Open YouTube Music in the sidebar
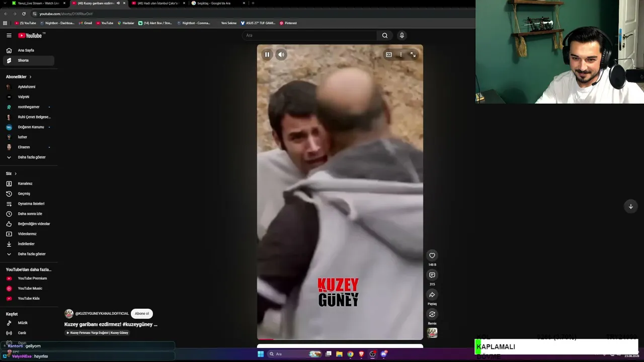Image resolution: width=644 pixels, height=362 pixels. point(29,288)
